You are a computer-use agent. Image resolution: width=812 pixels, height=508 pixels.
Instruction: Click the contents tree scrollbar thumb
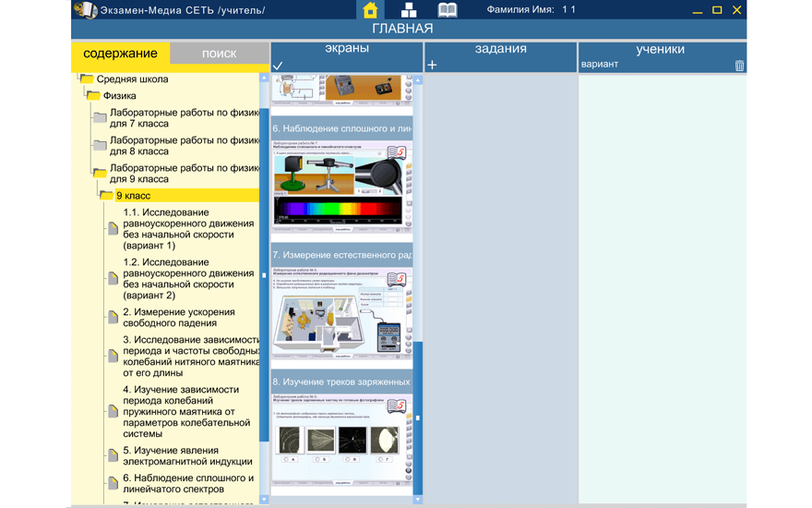[264, 274]
